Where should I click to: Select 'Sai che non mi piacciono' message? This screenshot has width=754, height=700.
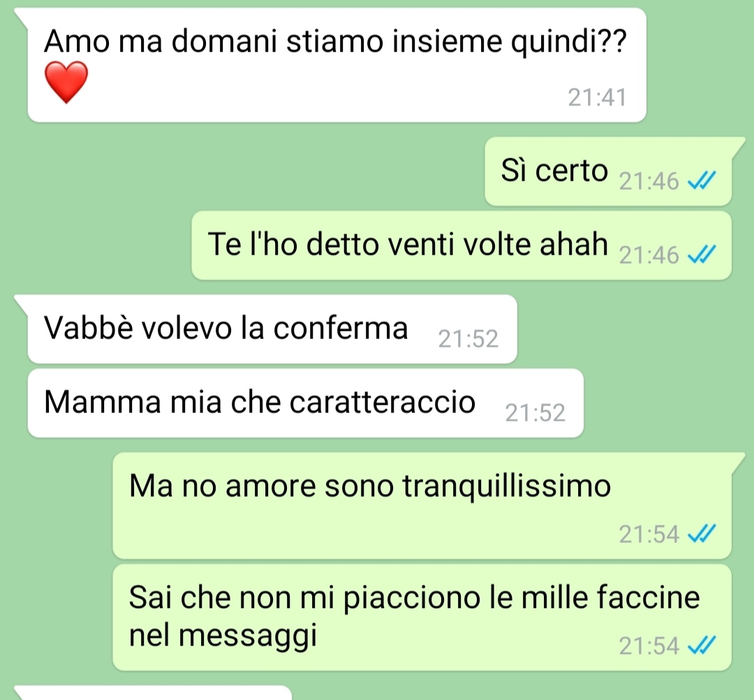pyautogui.click(x=422, y=618)
